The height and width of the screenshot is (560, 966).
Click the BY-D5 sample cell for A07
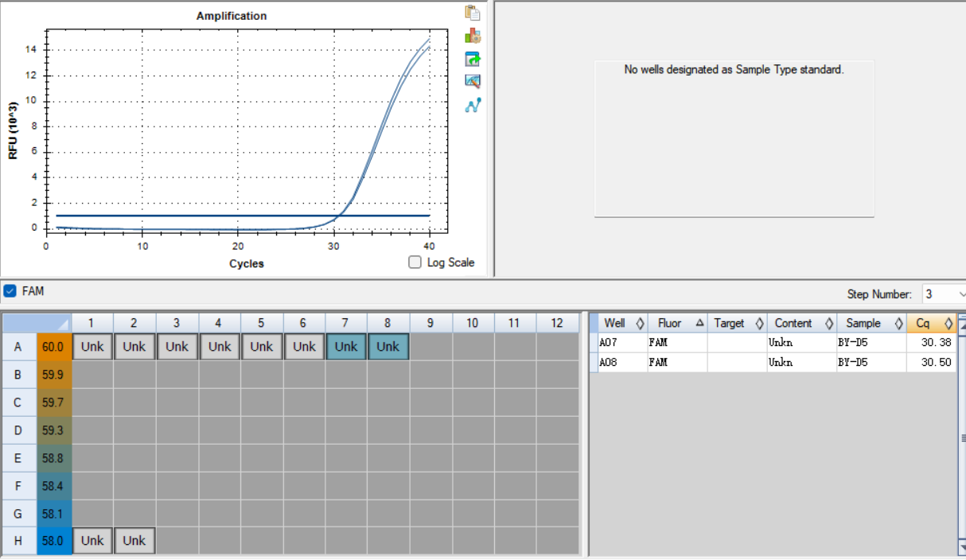(x=871, y=343)
